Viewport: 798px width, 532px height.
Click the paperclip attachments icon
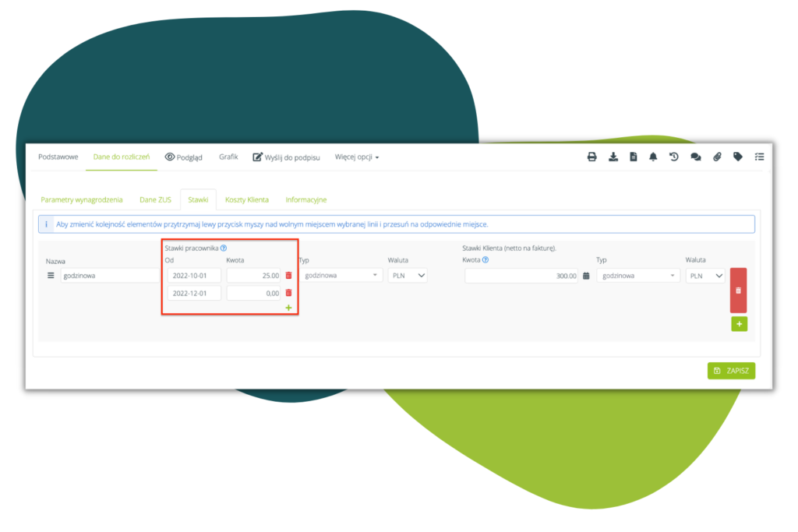pyautogui.click(x=717, y=157)
